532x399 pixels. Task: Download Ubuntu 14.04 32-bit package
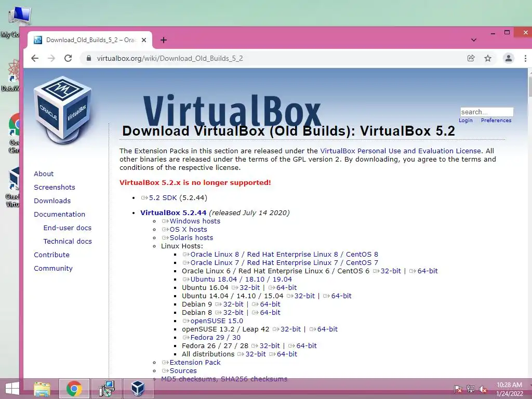coord(301,296)
